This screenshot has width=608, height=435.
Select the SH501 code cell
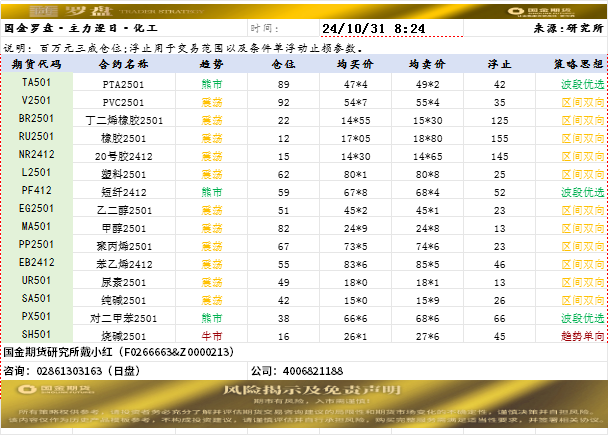[x=36, y=334]
